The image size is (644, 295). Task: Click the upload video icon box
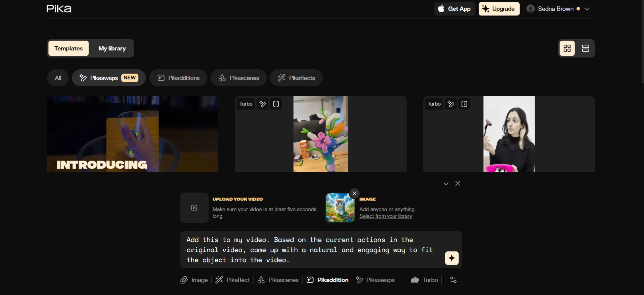coord(194,208)
